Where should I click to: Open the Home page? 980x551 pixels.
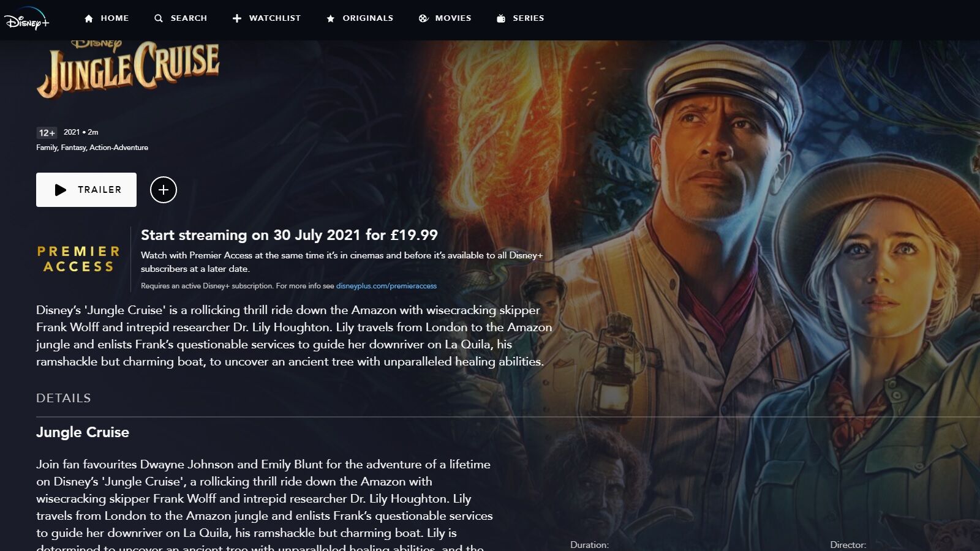point(106,18)
